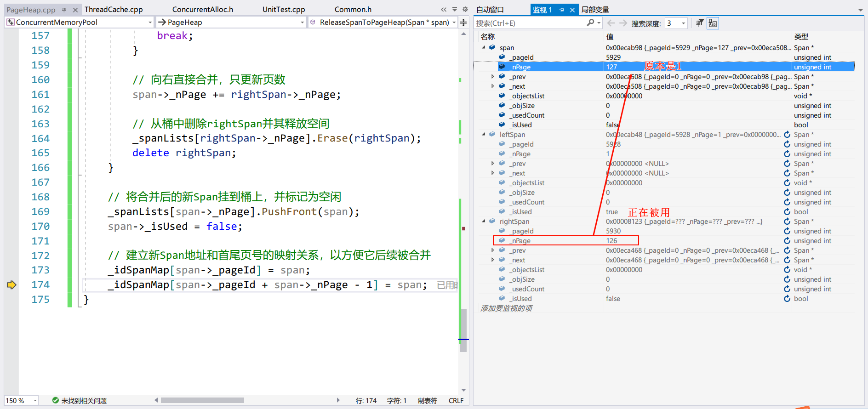Click the no-issues-found green check icon

point(56,400)
